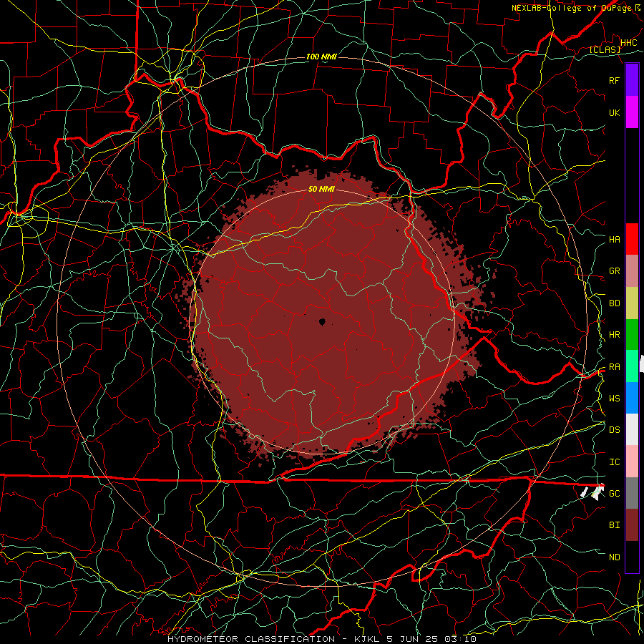Screen dimensions: 644x644
Task: Click the ND black legend swatch
Action: pyautogui.click(x=632, y=557)
